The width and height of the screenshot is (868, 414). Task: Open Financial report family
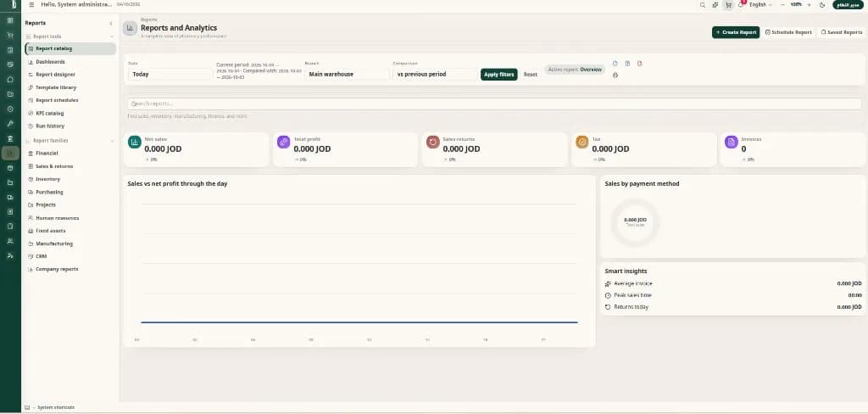[70, 153]
